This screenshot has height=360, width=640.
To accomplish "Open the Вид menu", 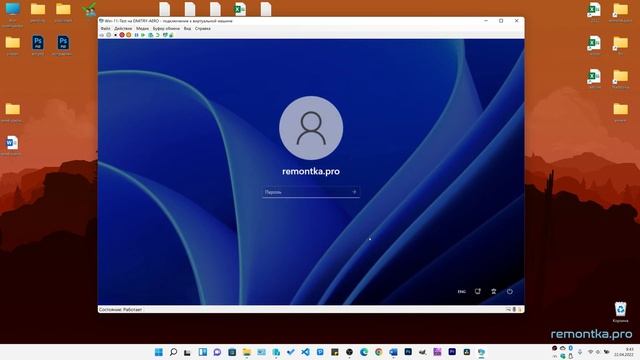I will pos(187,29).
